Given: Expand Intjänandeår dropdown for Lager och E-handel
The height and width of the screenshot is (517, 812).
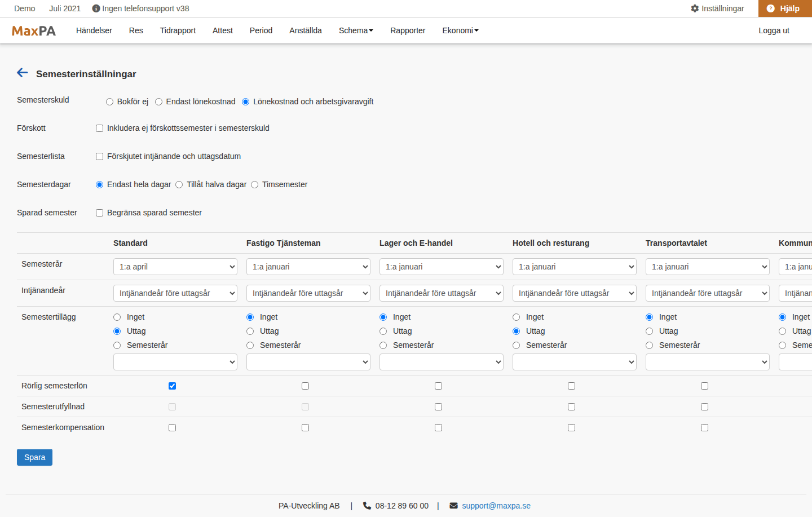Looking at the screenshot, I should pos(442,293).
